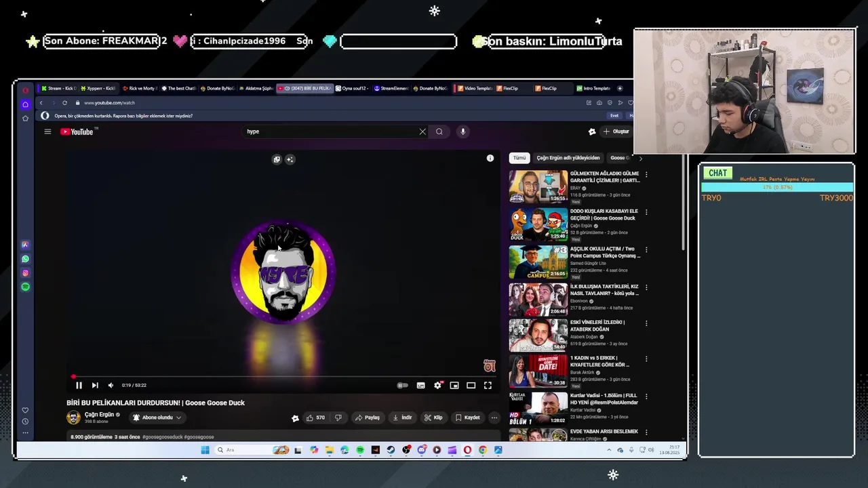This screenshot has width=868, height=488.
Task: Open options menu for '1 KADIN vs 5 ERKEK' video
Action: click(646, 359)
